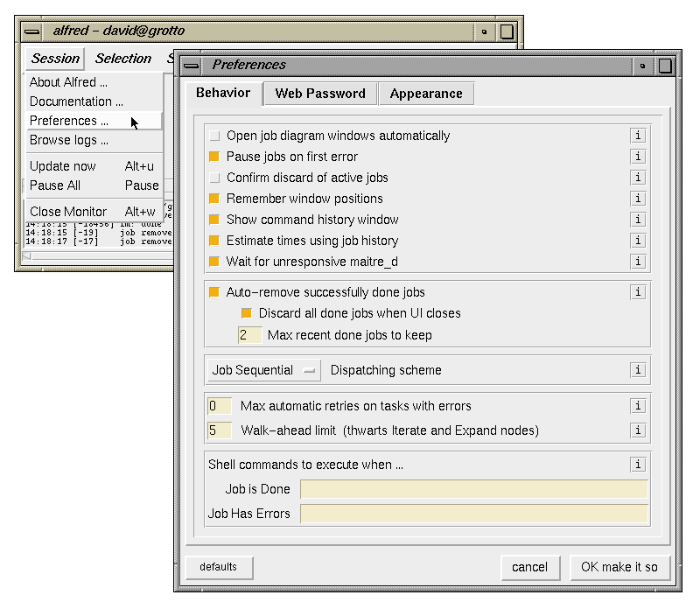Choose Browse logs from Session menu

(94, 140)
